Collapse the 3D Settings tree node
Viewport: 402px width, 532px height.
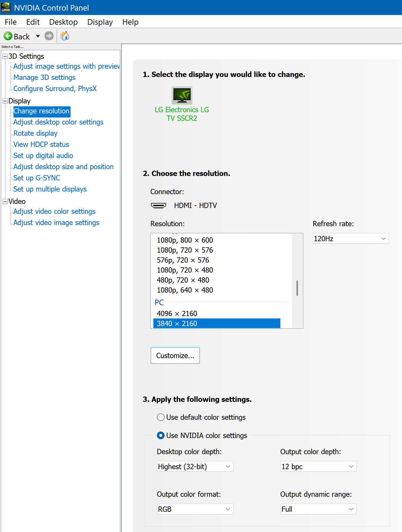(x=5, y=56)
